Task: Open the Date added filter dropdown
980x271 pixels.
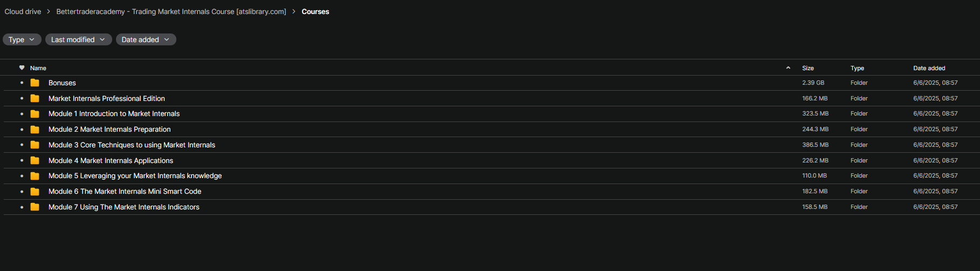Action: pos(146,39)
